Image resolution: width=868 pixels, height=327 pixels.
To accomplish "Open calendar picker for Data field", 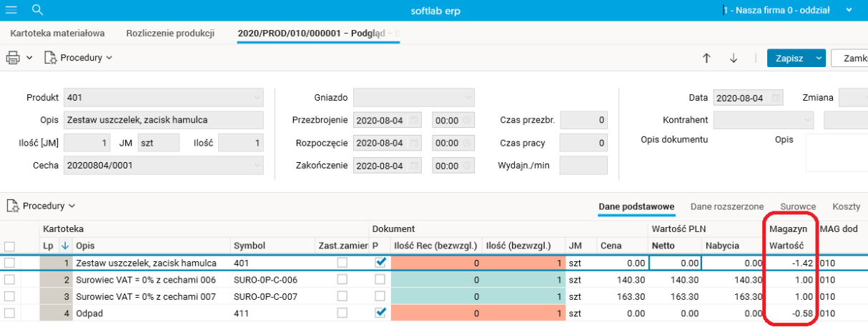I will tap(776, 98).
